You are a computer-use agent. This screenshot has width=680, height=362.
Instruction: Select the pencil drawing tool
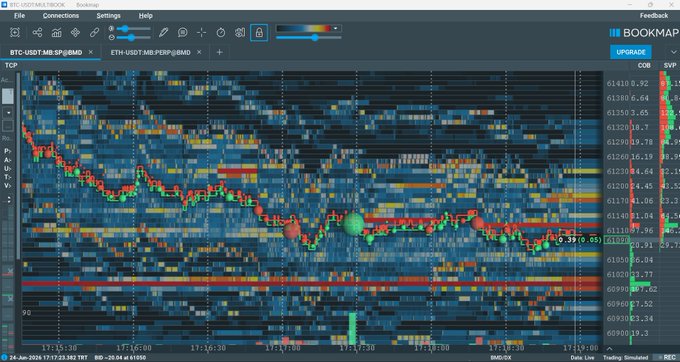pos(163,33)
